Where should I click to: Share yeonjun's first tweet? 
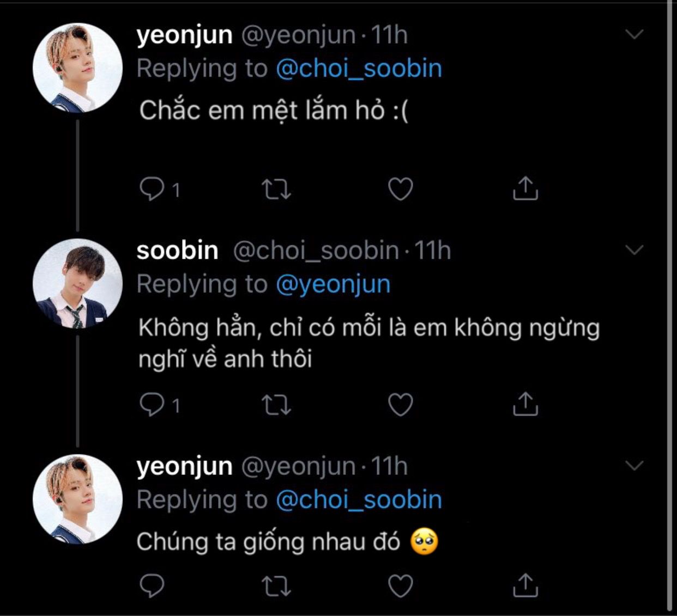pos(525,188)
